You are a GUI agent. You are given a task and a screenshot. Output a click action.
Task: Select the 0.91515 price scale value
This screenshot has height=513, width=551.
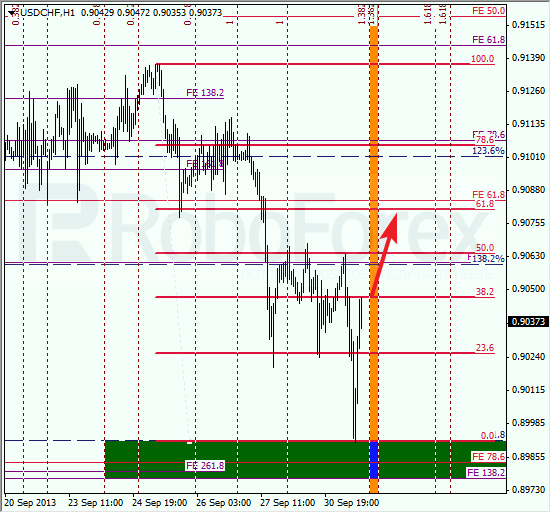pos(528,25)
